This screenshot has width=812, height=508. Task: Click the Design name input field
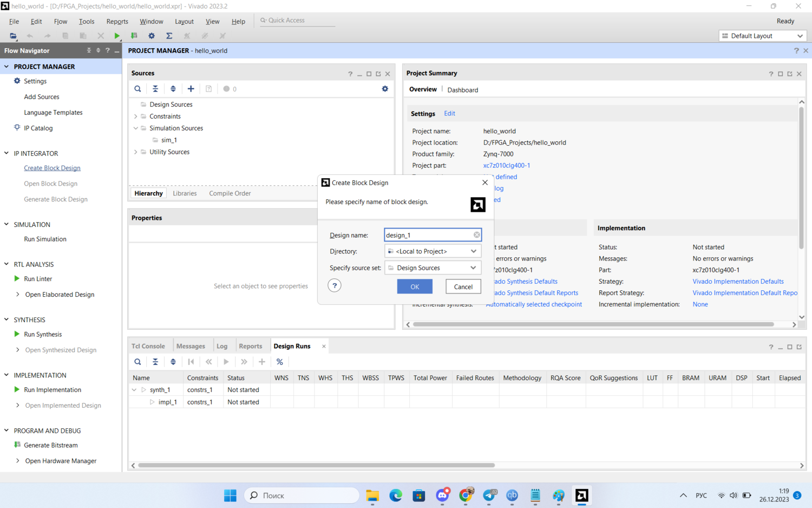pyautogui.click(x=428, y=235)
